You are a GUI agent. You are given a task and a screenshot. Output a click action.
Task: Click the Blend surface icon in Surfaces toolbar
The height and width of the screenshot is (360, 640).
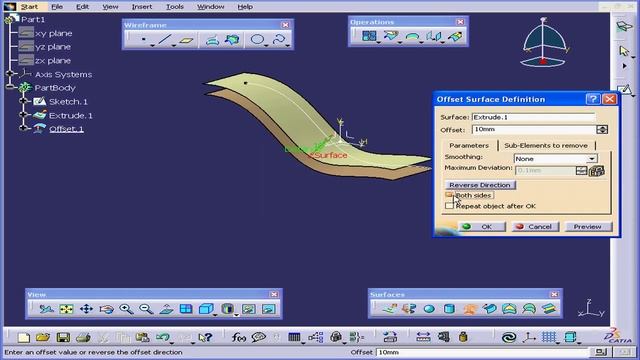pos(549,309)
